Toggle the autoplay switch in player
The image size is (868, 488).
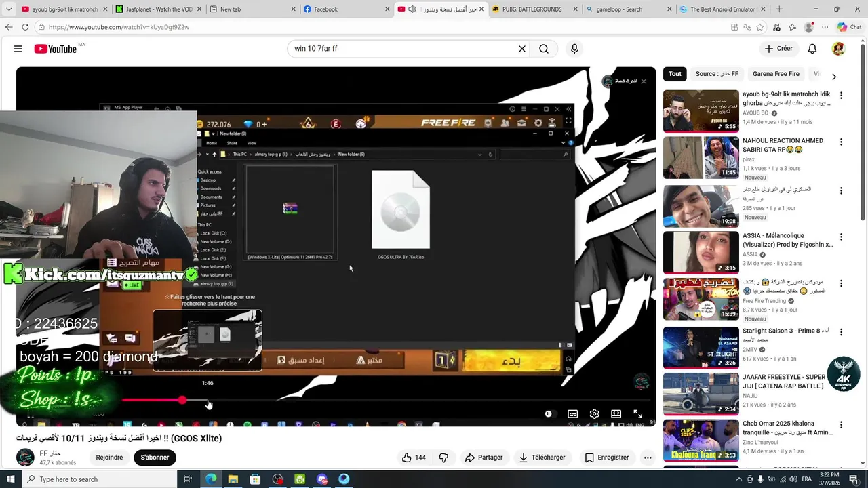pos(549,414)
